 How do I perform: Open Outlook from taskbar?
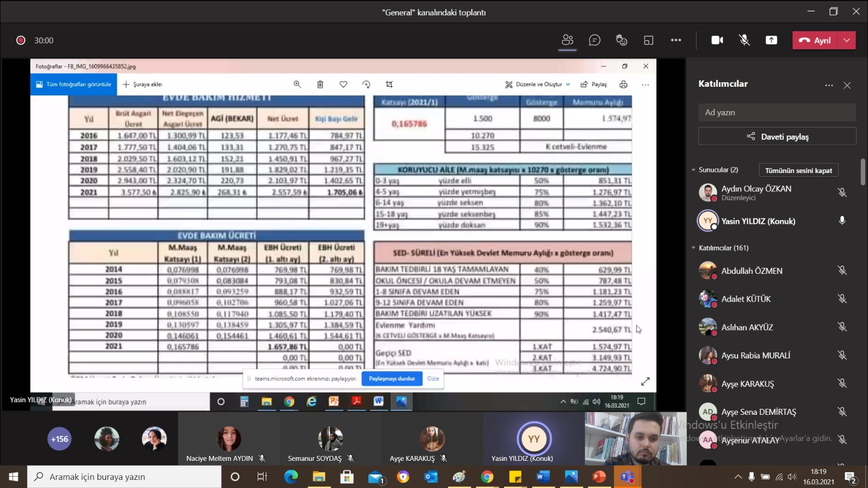(431, 477)
